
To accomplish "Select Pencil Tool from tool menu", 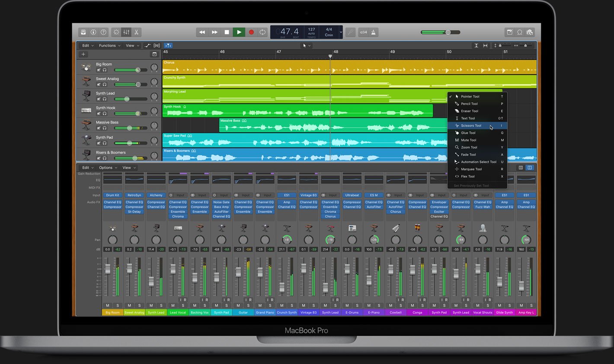I will click(x=476, y=104).
